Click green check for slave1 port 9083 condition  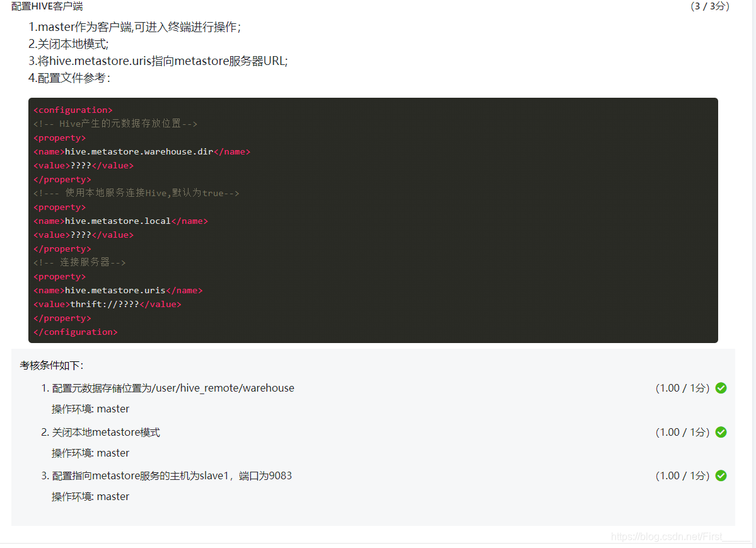click(x=721, y=475)
